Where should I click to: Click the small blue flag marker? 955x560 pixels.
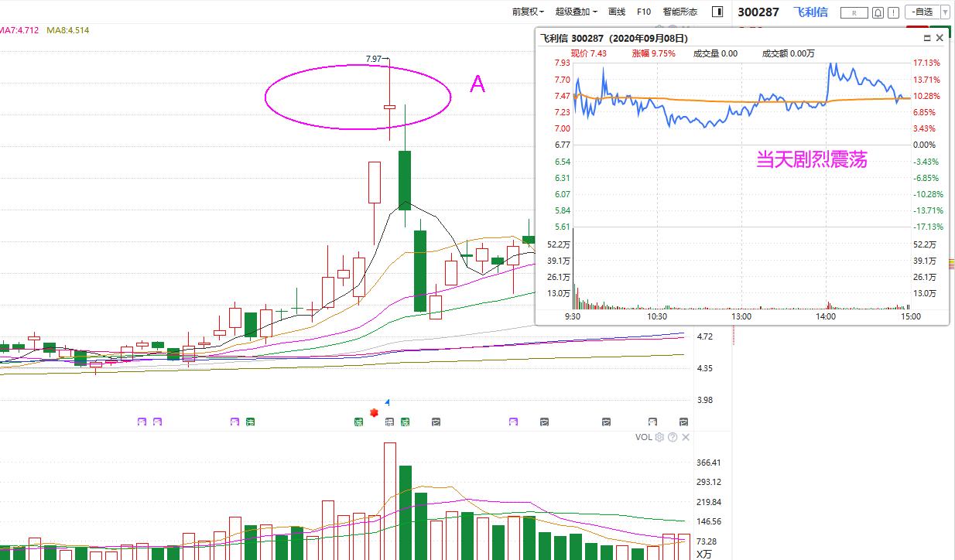coord(387,401)
